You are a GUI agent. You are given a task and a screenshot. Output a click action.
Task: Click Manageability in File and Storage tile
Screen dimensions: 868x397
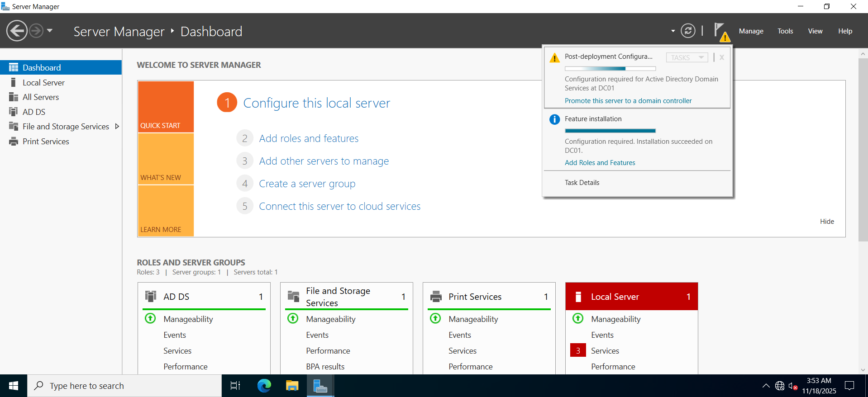click(x=331, y=319)
